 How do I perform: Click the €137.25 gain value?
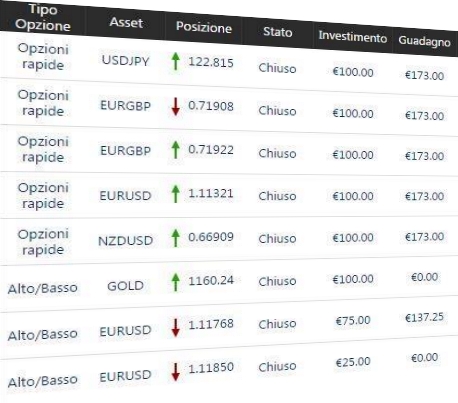[424, 317]
